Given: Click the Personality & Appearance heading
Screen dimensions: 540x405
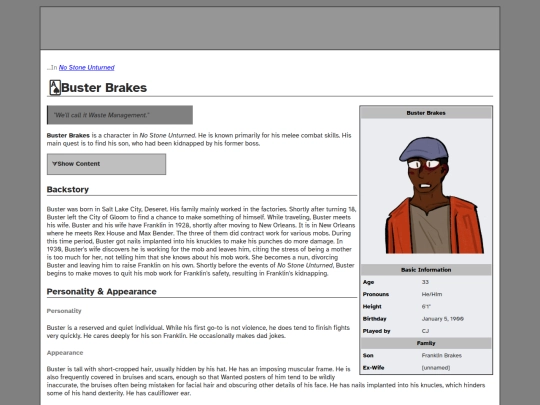Looking at the screenshot, I should click(x=102, y=292).
